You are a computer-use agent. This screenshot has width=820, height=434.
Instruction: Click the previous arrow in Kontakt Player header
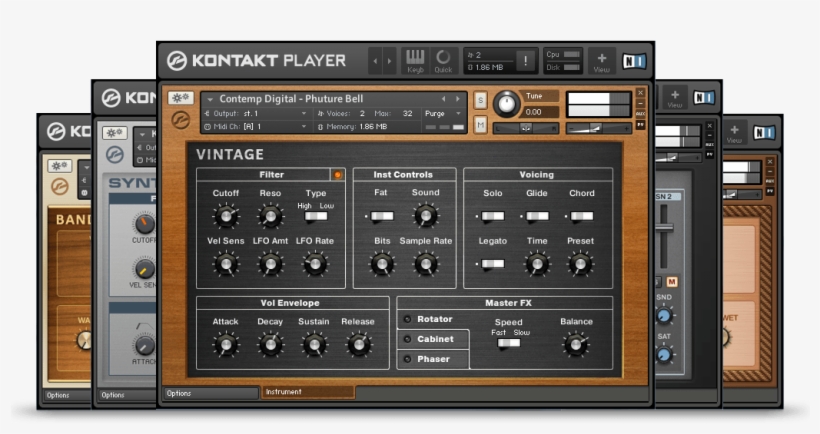375,61
